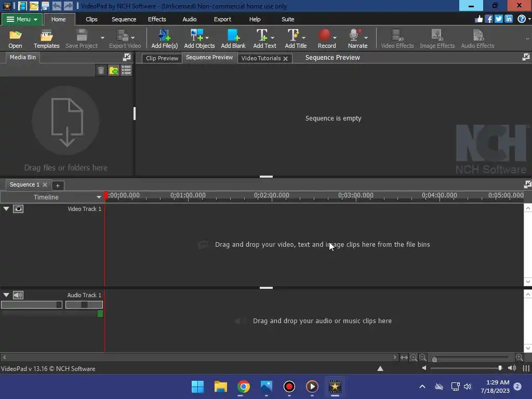Viewport: 532px width, 399px height.
Task: Add a new sequence with plus button
Action: tap(58, 185)
